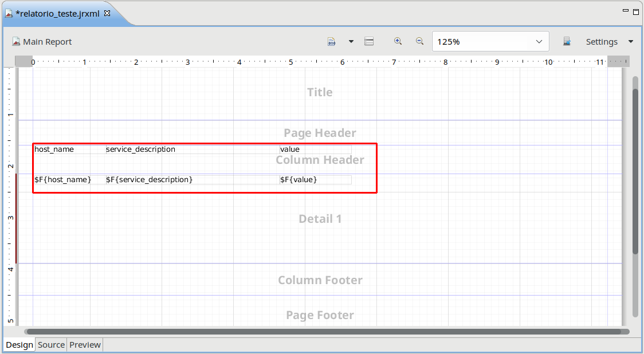This screenshot has height=354, width=644.
Task: Select the service_description column header label
Action: [x=140, y=150]
